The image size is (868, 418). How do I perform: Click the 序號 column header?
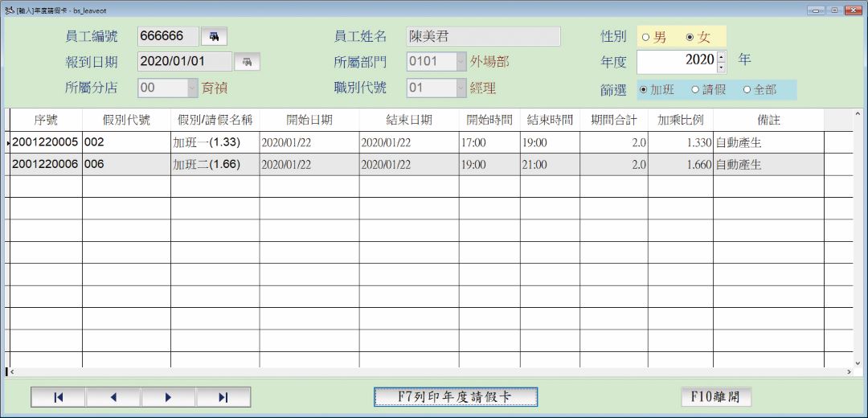tap(46, 120)
